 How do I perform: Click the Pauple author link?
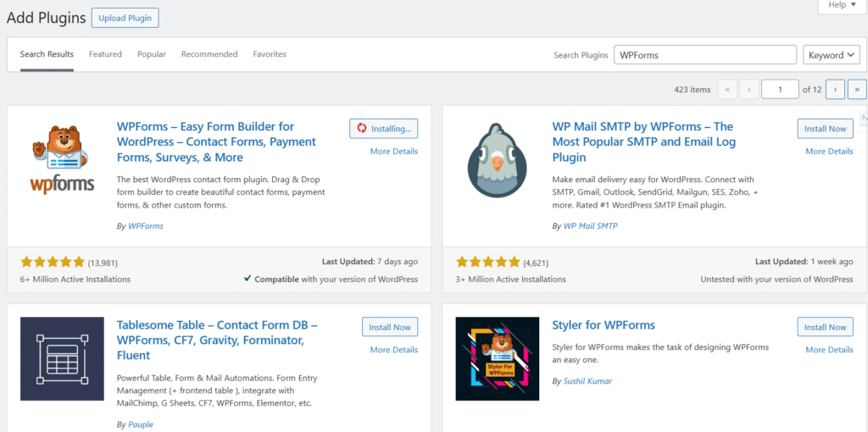pos(141,424)
